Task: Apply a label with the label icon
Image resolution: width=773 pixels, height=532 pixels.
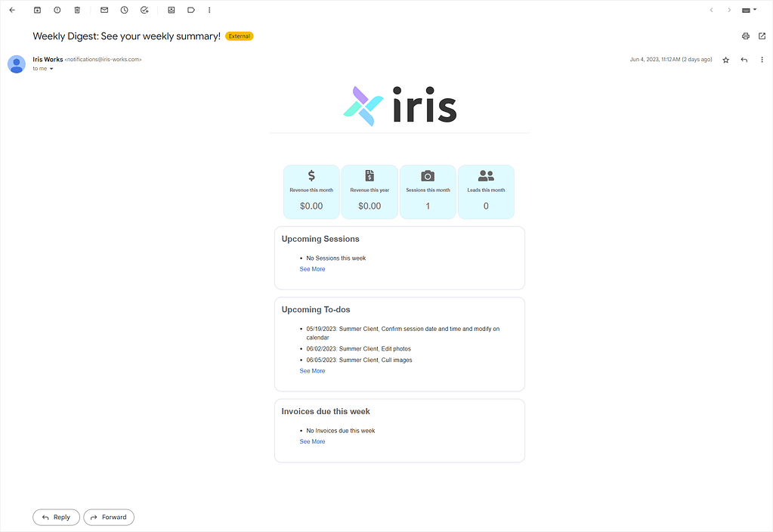Action: 191,10
